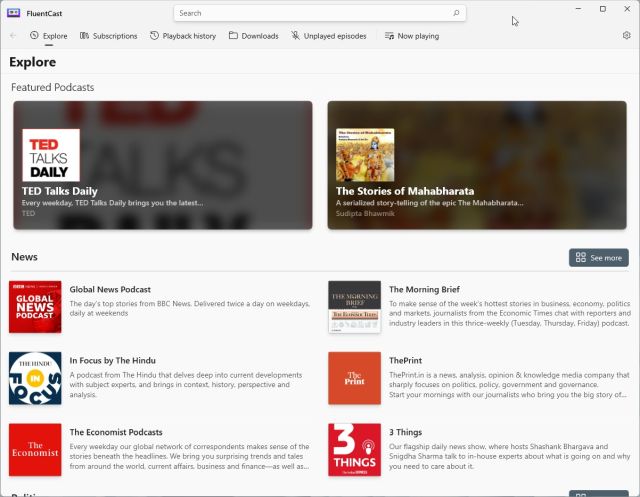Click the 'News' section heading
Viewport: 640px width, 497px height.
pyautogui.click(x=24, y=257)
